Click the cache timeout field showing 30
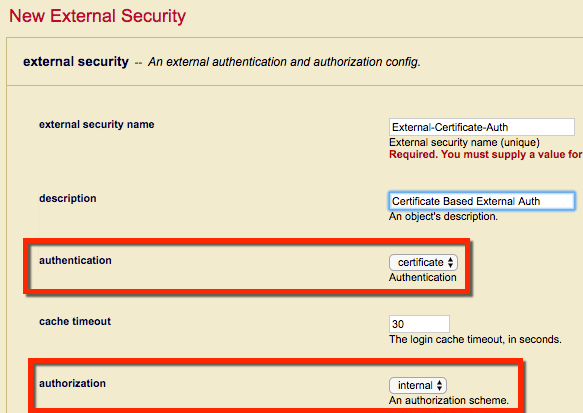Image resolution: width=583 pixels, height=413 pixels. pyautogui.click(x=419, y=324)
